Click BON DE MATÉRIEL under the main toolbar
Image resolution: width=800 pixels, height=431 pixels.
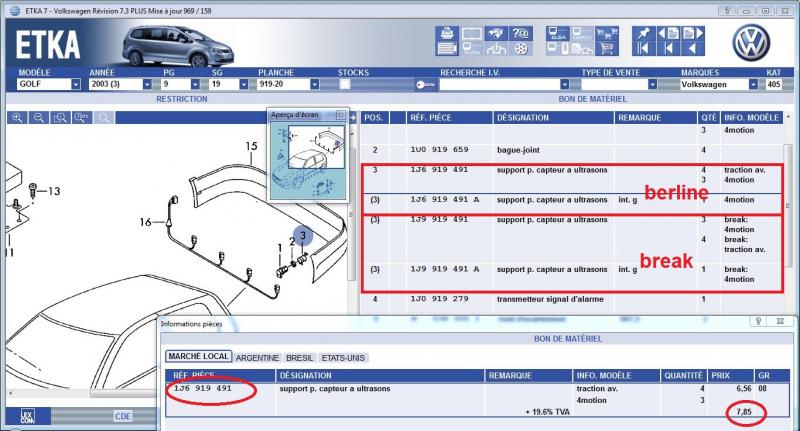coord(592,99)
